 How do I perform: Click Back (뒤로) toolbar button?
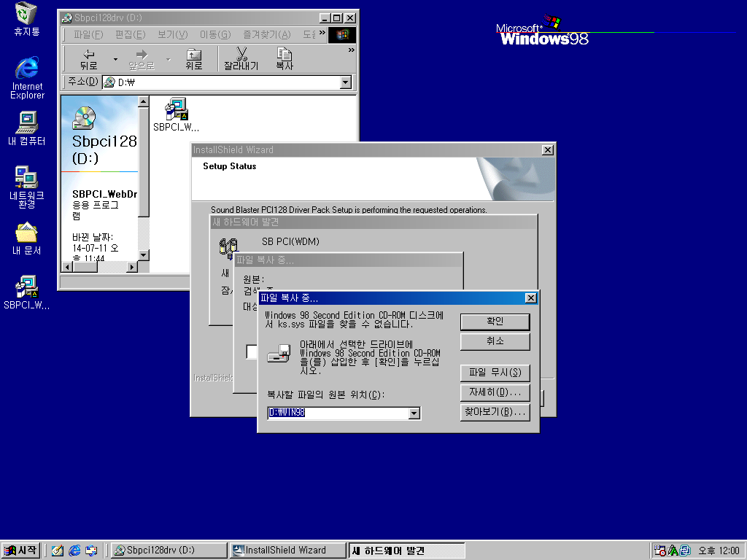88,60
